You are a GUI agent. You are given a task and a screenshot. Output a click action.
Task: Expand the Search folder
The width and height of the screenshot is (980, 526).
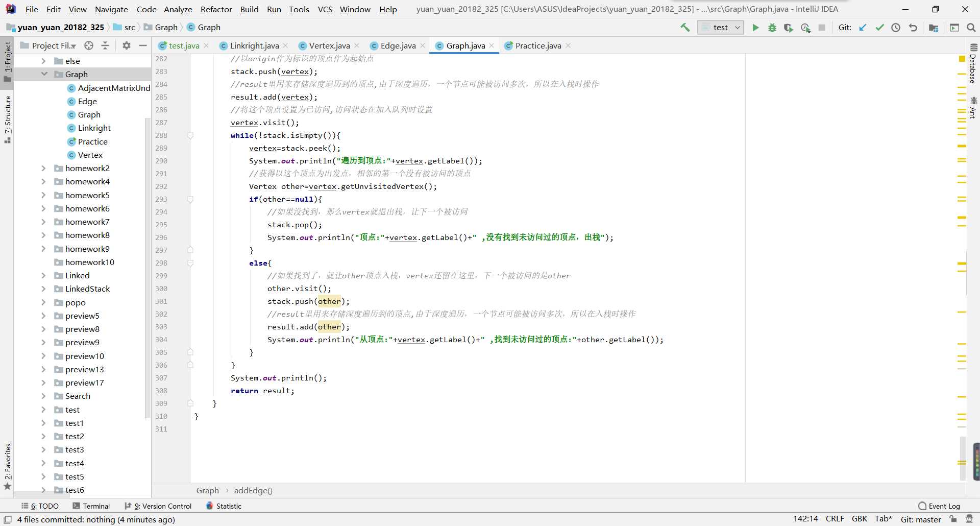pyautogui.click(x=44, y=396)
